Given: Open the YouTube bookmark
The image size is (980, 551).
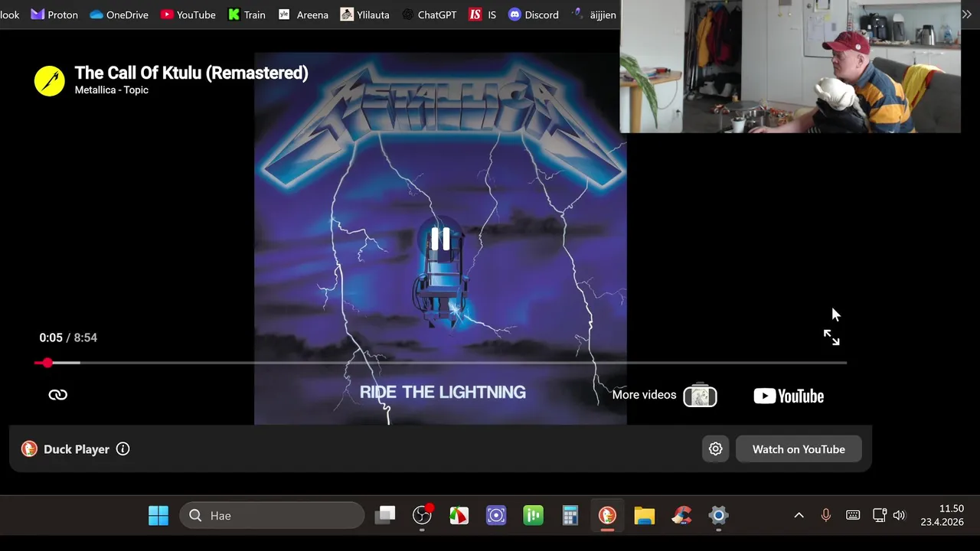Looking at the screenshot, I should click(188, 15).
